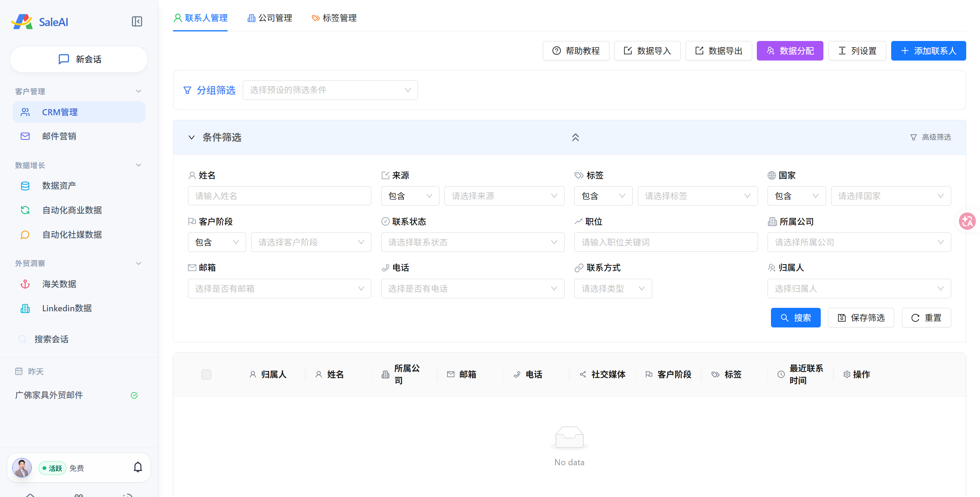The height and width of the screenshot is (497, 980).
Task: Start a 新会话
Action: click(x=79, y=59)
